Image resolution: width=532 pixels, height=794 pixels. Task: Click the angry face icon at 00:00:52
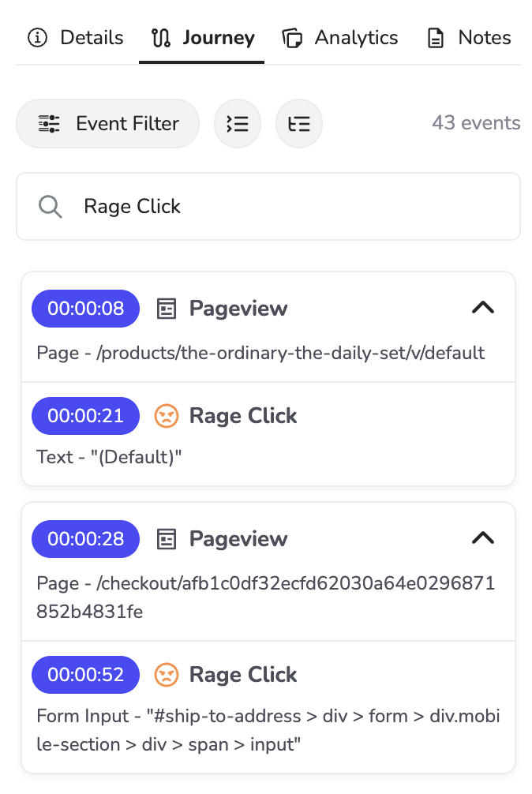pyautogui.click(x=166, y=675)
